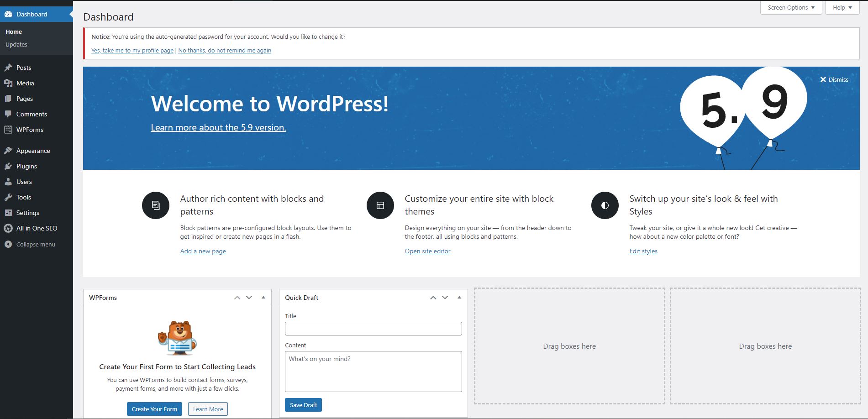Select the Home submenu item
Image resolution: width=868 pixels, height=419 pixels.
coord(14,31)
